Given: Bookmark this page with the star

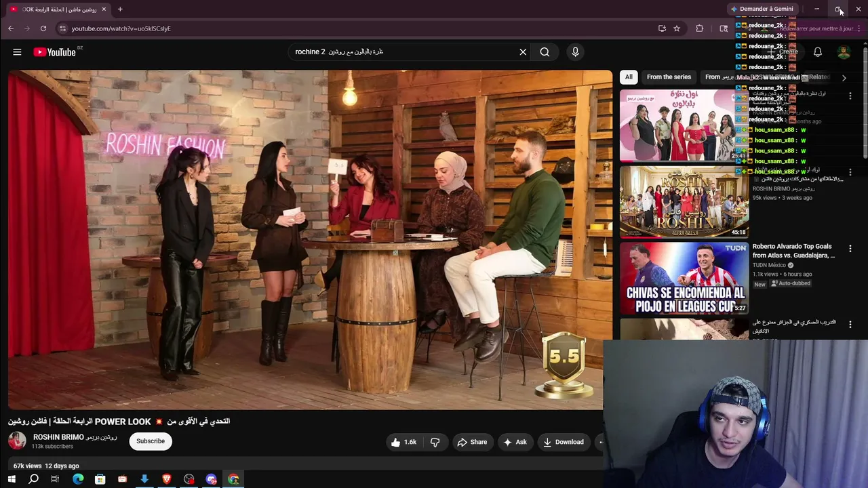Looking at the screenshot, I should click(677, 28).
